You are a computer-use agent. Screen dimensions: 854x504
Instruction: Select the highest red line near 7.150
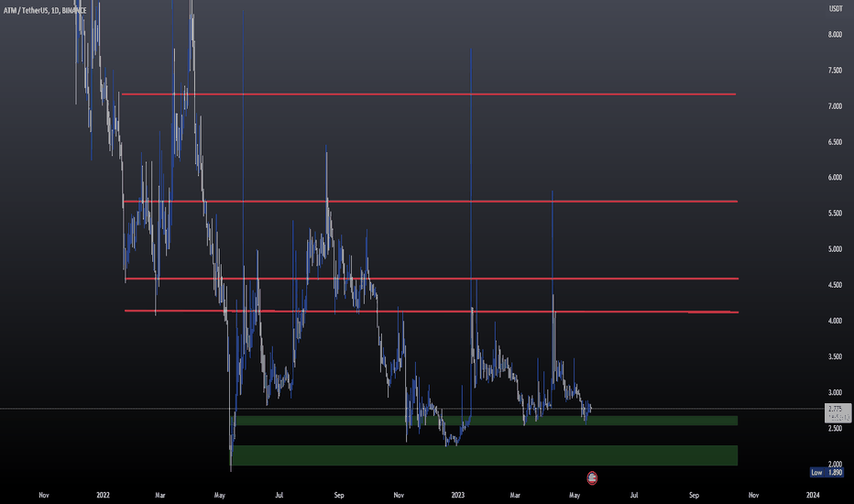pyautogui.click(x=429, y=94)
